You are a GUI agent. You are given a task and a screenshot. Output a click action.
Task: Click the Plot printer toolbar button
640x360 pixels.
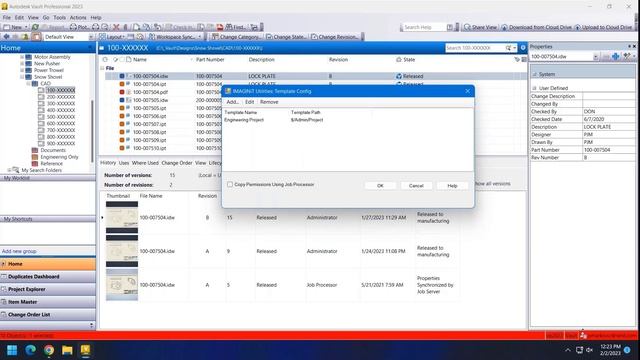point(79,27)
